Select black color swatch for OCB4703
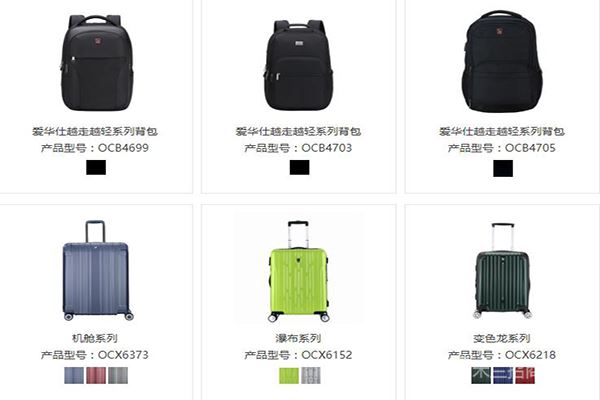 (x=299, y=167)
